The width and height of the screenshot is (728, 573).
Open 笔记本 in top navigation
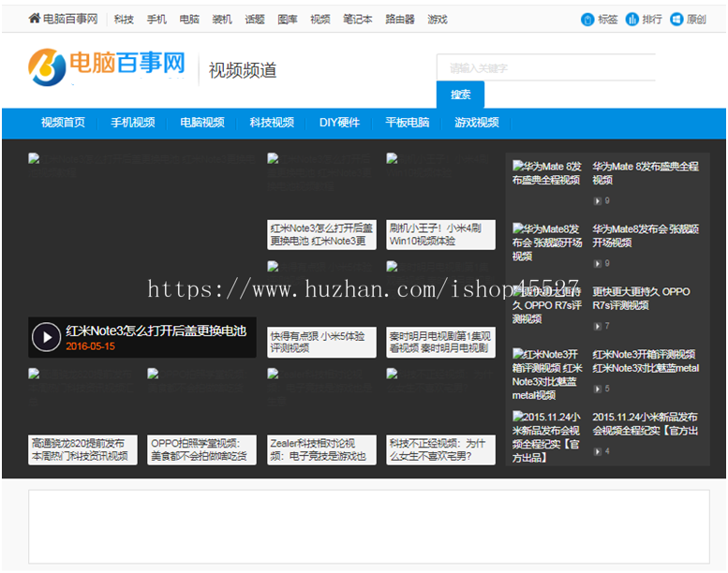click(x=358, y=20)
